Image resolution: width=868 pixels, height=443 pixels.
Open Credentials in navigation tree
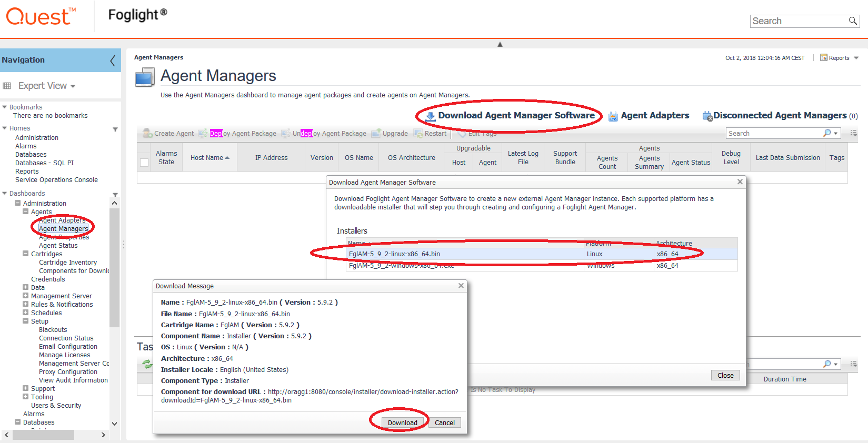48,279
